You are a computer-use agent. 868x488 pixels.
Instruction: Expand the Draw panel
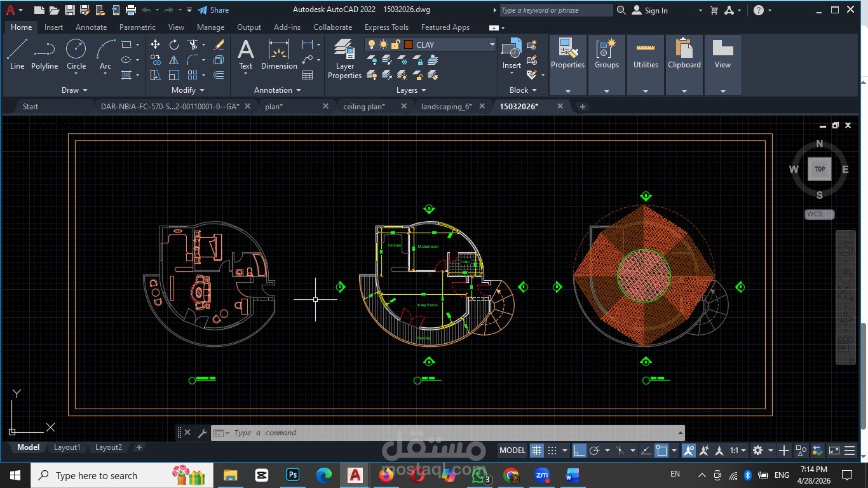click(x=74, y=90)
